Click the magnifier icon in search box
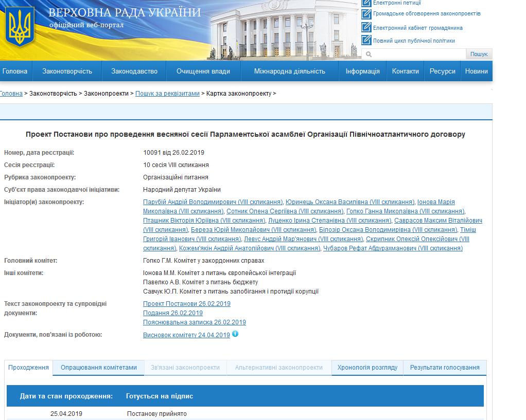This screenshot has height=420, width=526. [369, 54]
